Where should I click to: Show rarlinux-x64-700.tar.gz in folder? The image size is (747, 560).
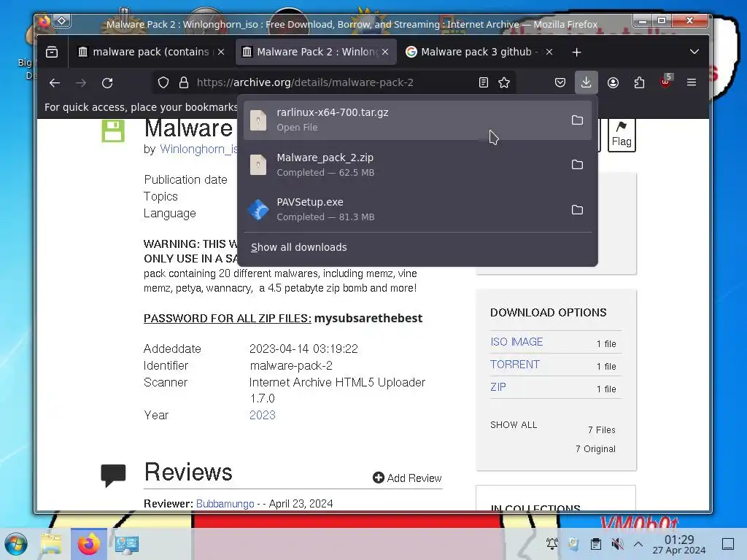tap(577, 120)
